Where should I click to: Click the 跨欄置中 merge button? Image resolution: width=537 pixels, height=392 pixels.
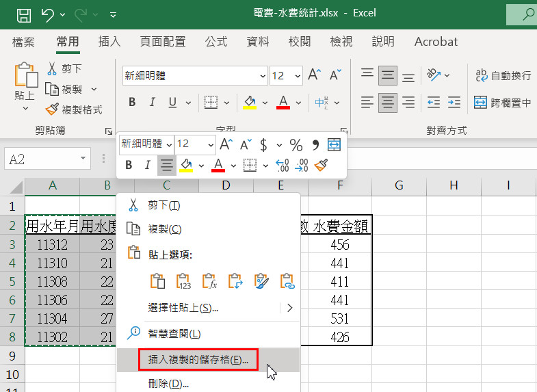[503, 103]
